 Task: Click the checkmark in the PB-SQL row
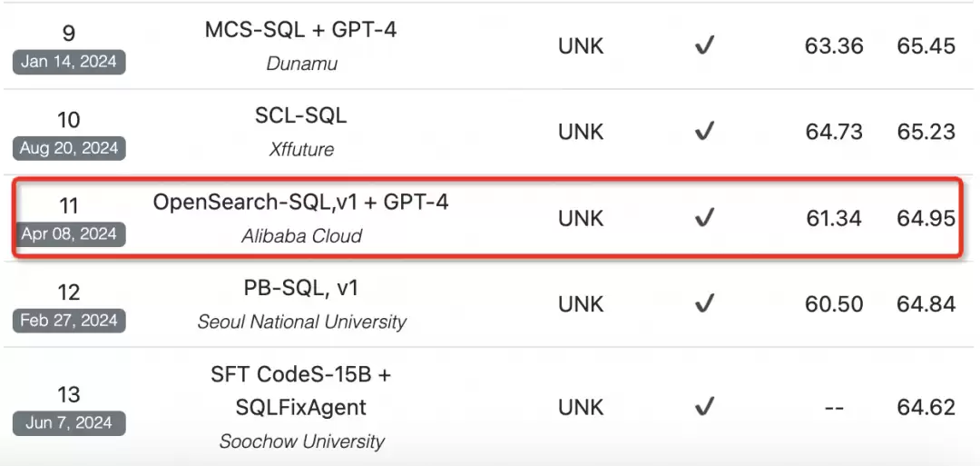[704, 304]
